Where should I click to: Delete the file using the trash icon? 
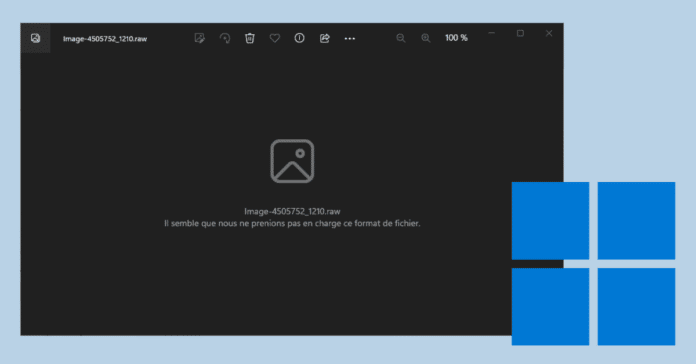(x=250, y=38)
